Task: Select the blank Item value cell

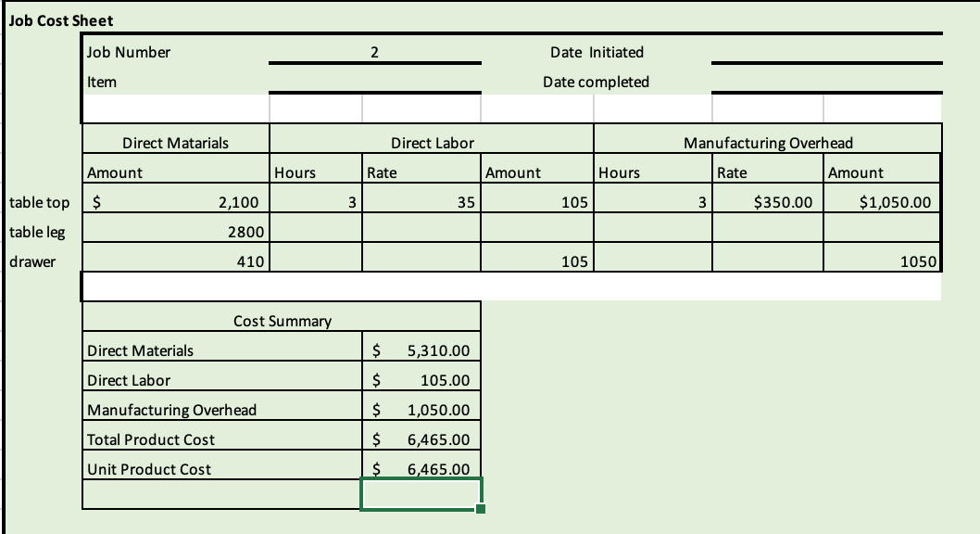Action: click(x=374, y=80)
